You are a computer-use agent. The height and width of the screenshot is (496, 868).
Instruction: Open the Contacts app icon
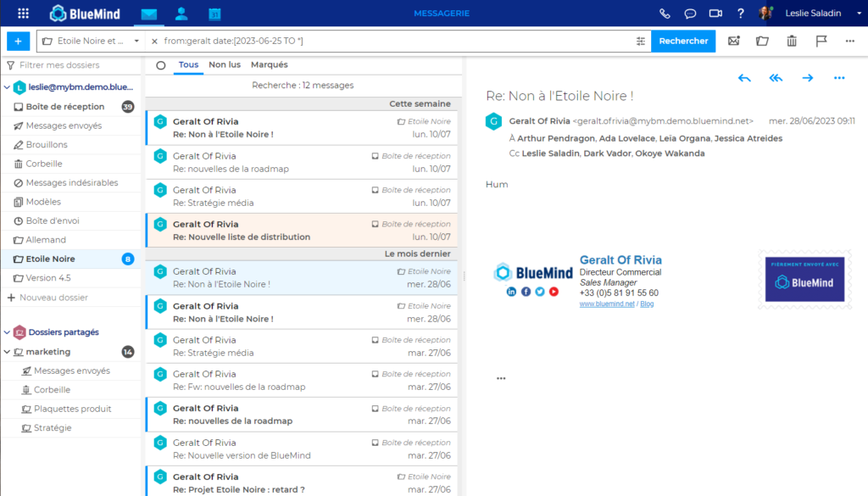(181, 14)
